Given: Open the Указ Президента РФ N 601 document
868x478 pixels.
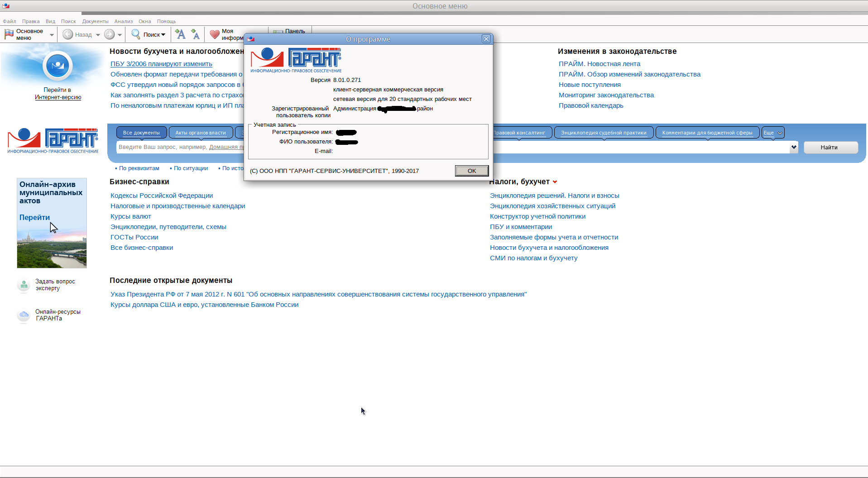Looking at the screenshot, I should click(x=319, y=294).
